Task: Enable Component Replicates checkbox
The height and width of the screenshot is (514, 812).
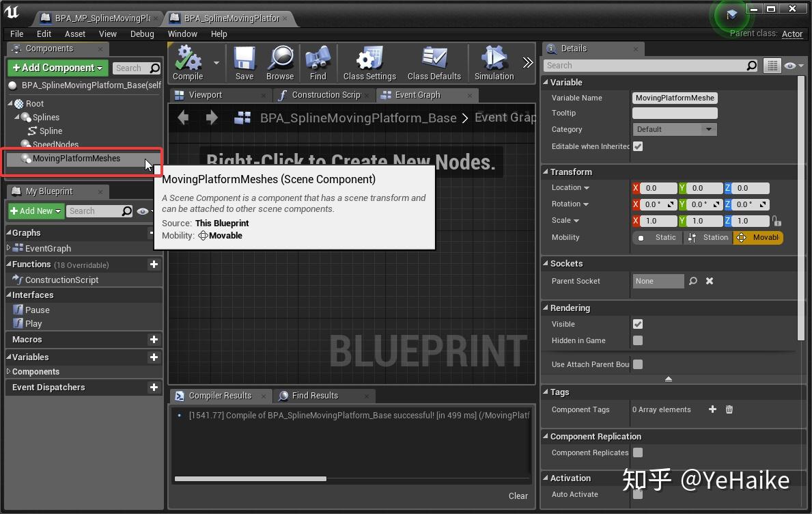Action: pyautogui.click(x=638, y=452)
